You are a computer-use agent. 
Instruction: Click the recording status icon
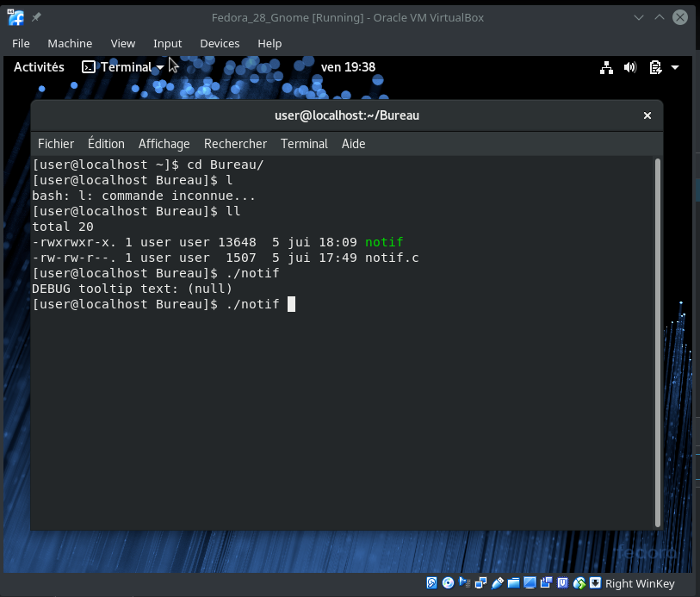click(546, 582)
